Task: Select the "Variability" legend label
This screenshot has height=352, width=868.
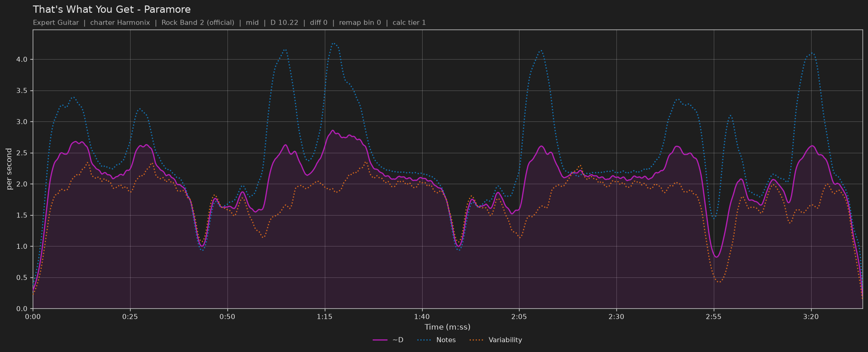Action: [505, 340]
